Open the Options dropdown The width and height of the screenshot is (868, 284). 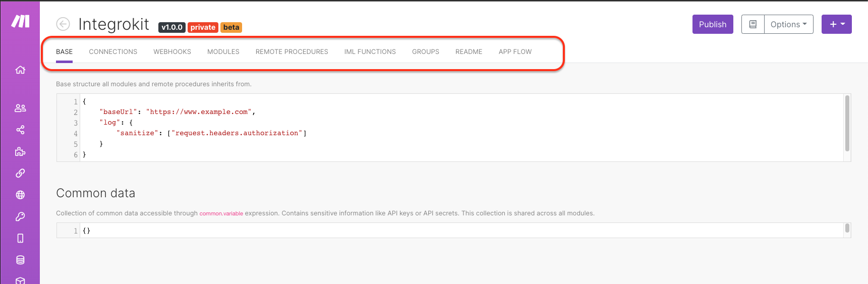point(789,24)
